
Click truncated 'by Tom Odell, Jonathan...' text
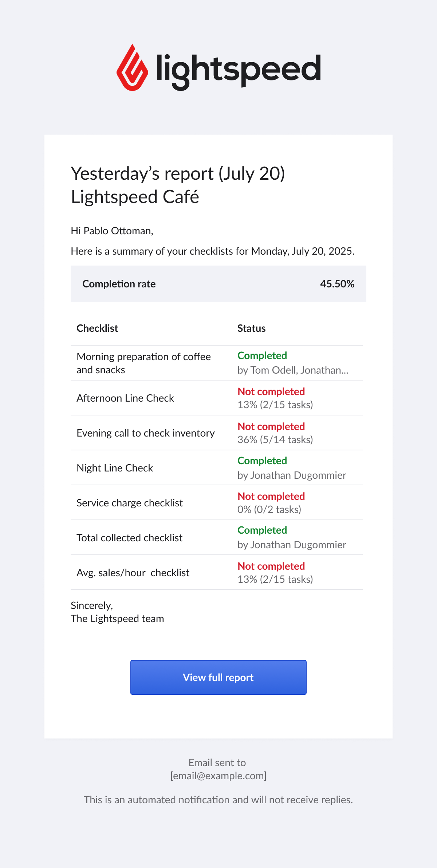(293, 370)
